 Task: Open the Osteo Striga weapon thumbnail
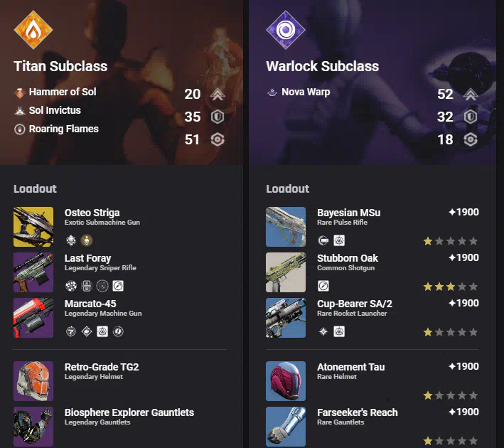[33, 227]
